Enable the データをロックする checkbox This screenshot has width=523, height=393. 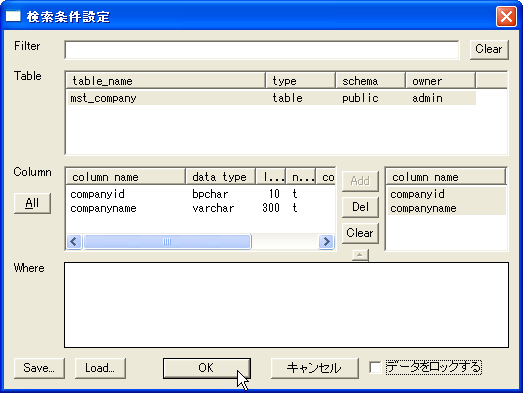click(x=376, y=368)
